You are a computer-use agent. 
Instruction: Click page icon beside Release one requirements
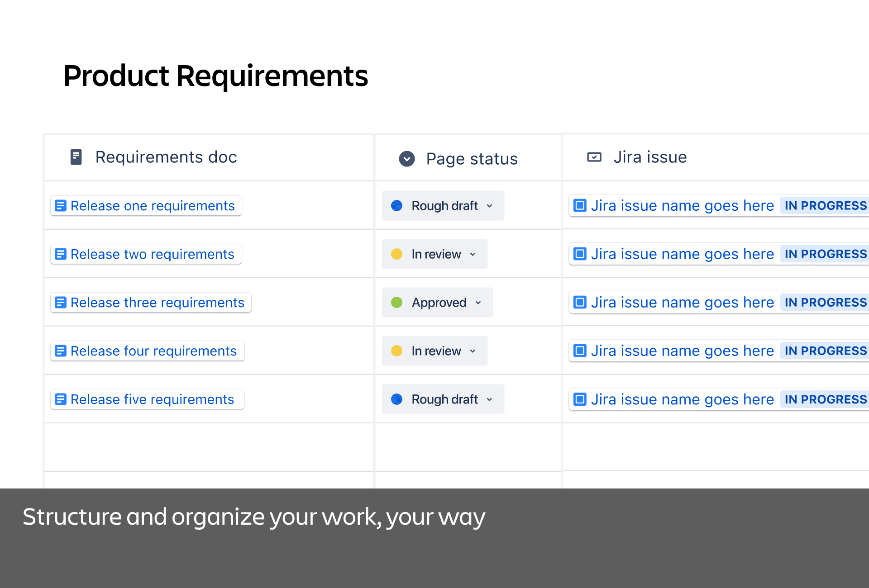61,206
